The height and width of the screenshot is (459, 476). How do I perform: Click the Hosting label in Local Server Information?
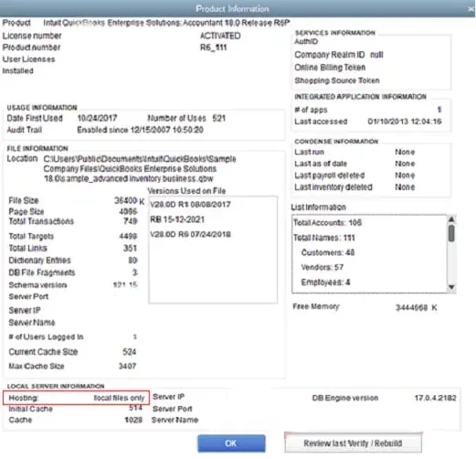click(23, 398)
